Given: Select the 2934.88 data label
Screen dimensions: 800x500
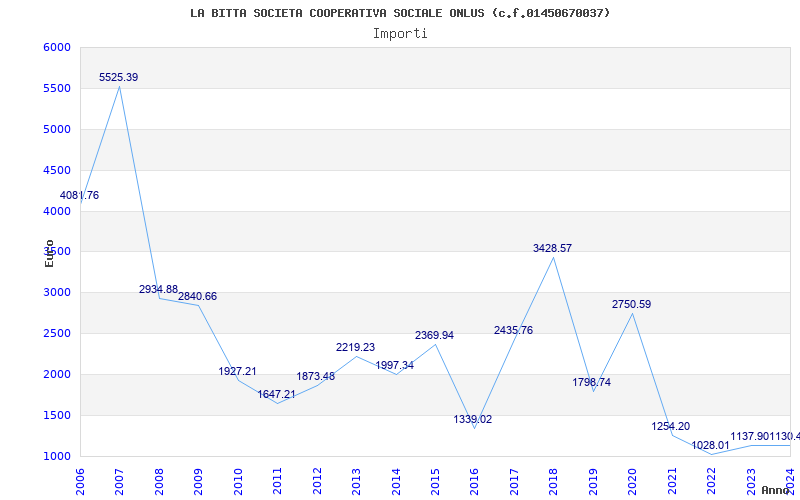Looking at the screenshot, I should pyautogui.click(x=158, y=290).
